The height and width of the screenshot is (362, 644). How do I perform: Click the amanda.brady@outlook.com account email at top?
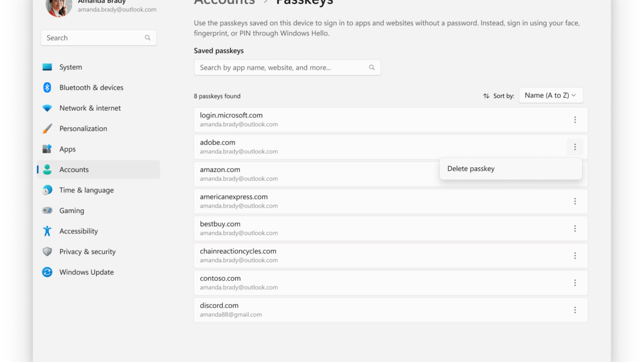coord(117,10)
